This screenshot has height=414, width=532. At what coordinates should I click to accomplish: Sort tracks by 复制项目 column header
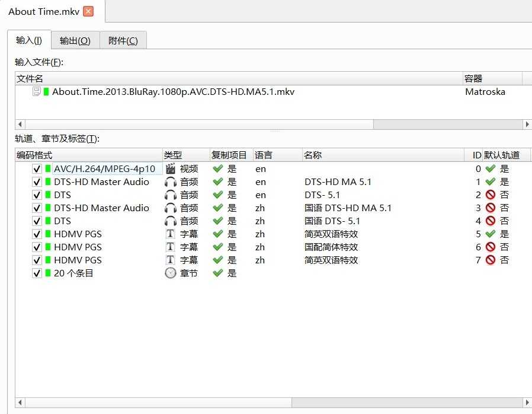(232, 155)
